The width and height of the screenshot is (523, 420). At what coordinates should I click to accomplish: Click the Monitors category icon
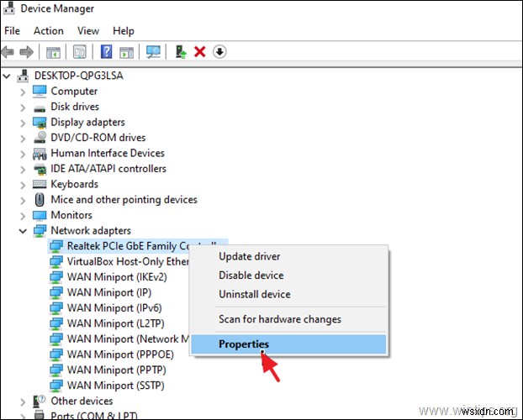point(40,215)
